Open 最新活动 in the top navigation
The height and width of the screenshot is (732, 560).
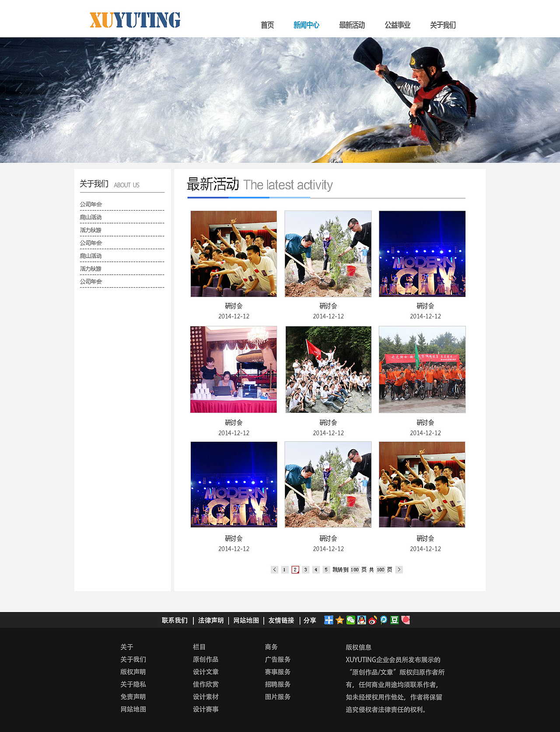[x=352, y=25]
